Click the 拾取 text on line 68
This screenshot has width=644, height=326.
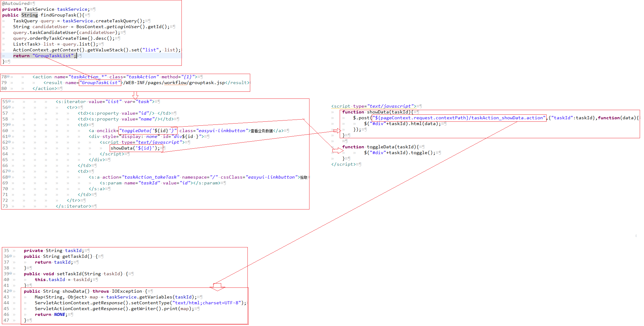point(304,177)
